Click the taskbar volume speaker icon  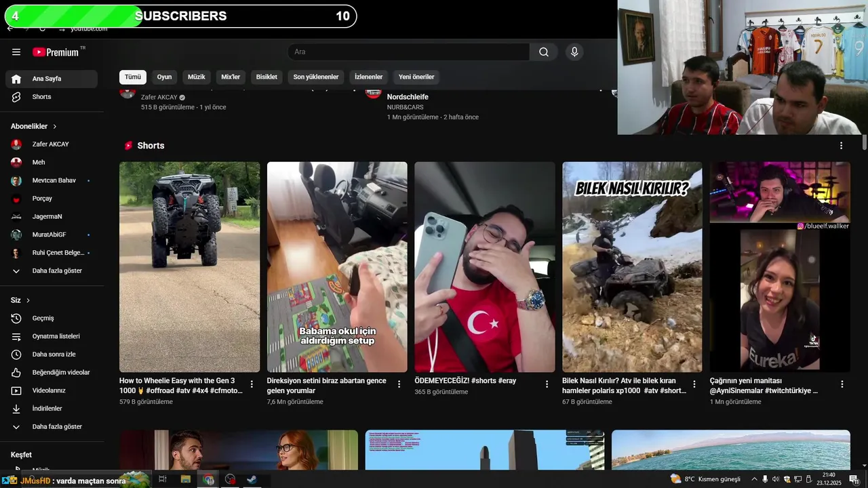[x=776, y=479]
